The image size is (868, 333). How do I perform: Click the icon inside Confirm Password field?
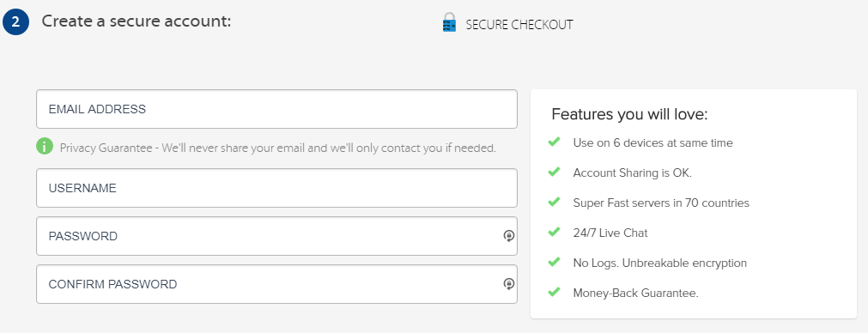509,284
